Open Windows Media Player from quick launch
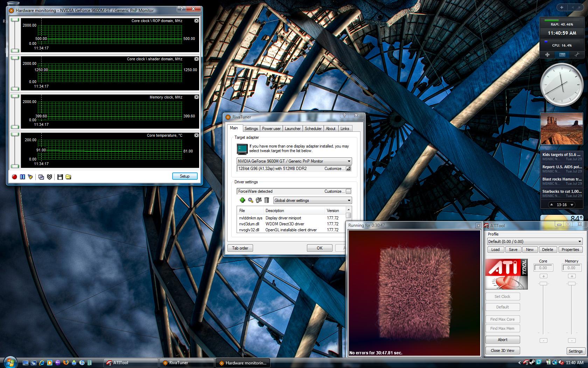The height and width of the screenshot is (368, 588). 50,363
